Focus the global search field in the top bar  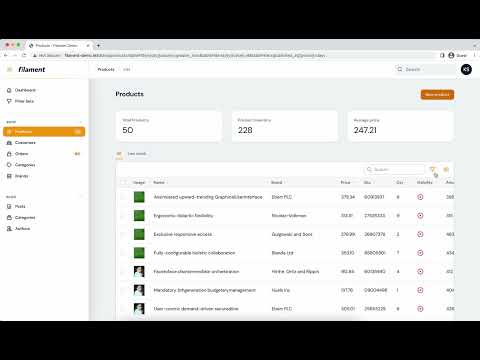coord(425,69)
